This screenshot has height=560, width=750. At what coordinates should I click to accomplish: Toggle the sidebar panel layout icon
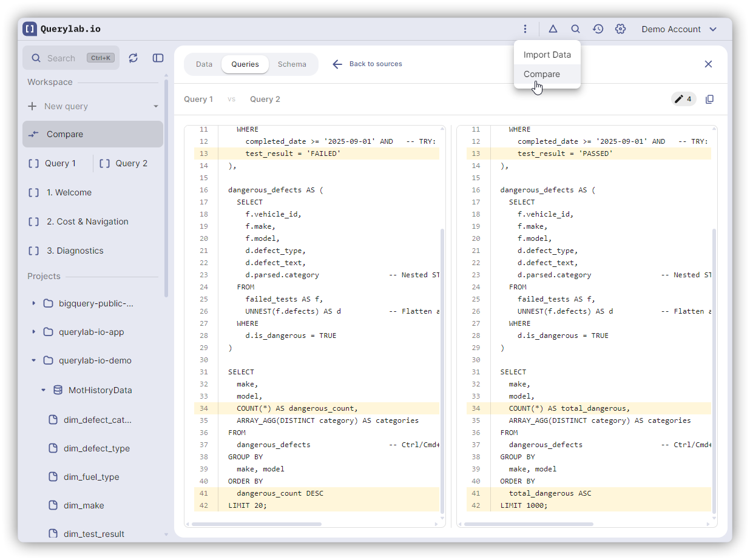(158, 58)
